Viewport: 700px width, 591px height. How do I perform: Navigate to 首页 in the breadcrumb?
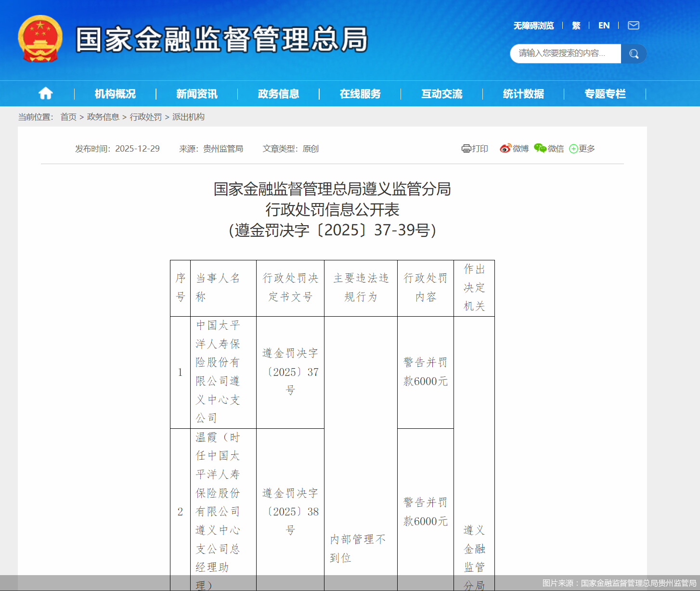[x=69, y=116]
